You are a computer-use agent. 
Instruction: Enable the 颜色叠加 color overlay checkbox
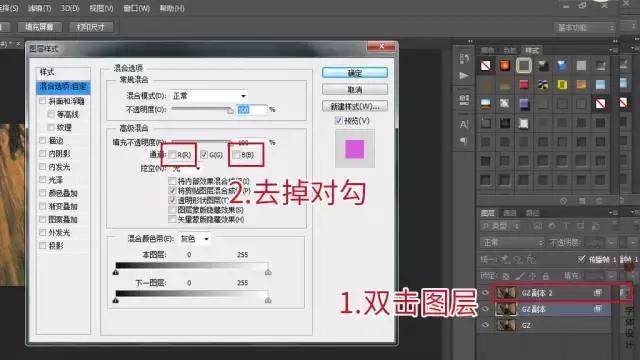pos(42,193)
